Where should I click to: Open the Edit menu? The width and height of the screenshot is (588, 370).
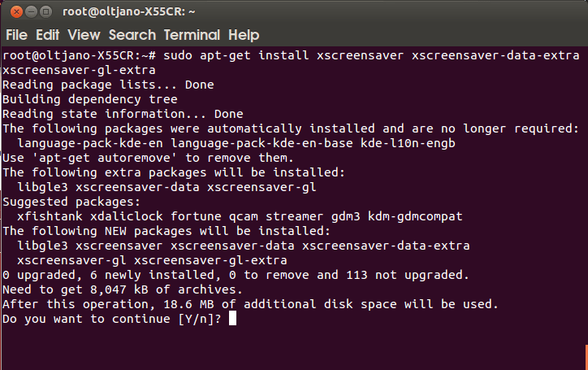[48, 35]
